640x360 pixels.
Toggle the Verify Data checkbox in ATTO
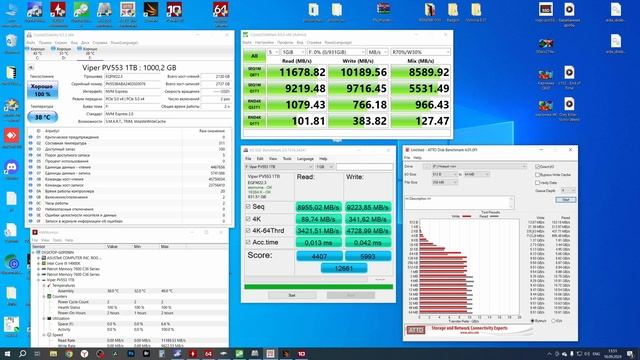pyautogui.click(x=538, y=182)
